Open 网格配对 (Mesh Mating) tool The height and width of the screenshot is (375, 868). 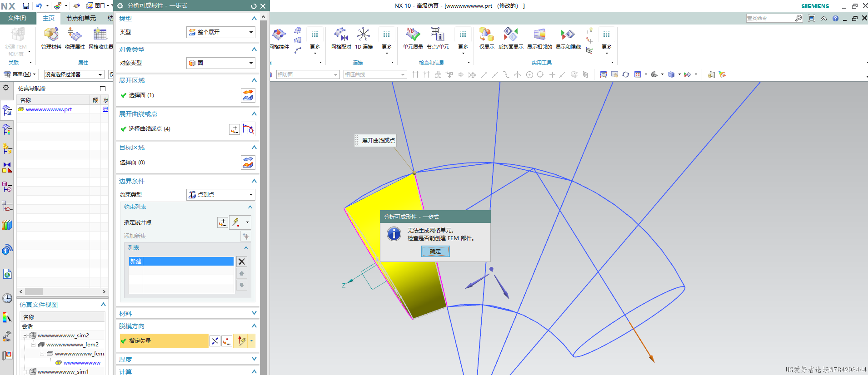341,39
